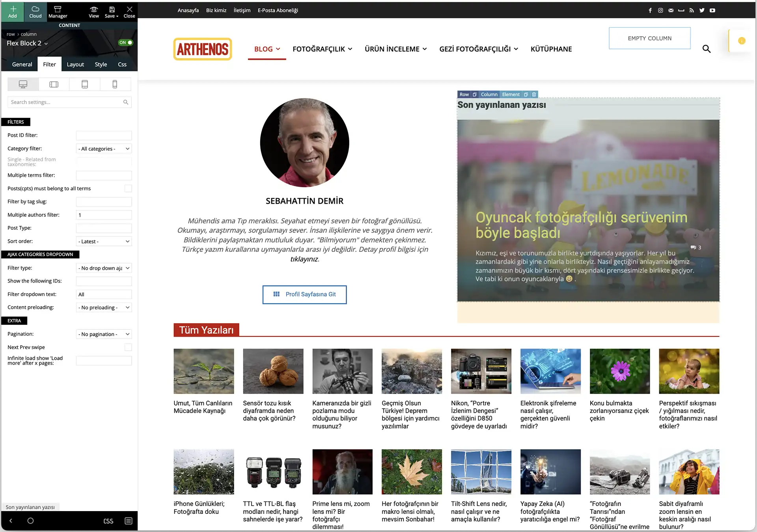Click the İletişim link

[242, 11]
